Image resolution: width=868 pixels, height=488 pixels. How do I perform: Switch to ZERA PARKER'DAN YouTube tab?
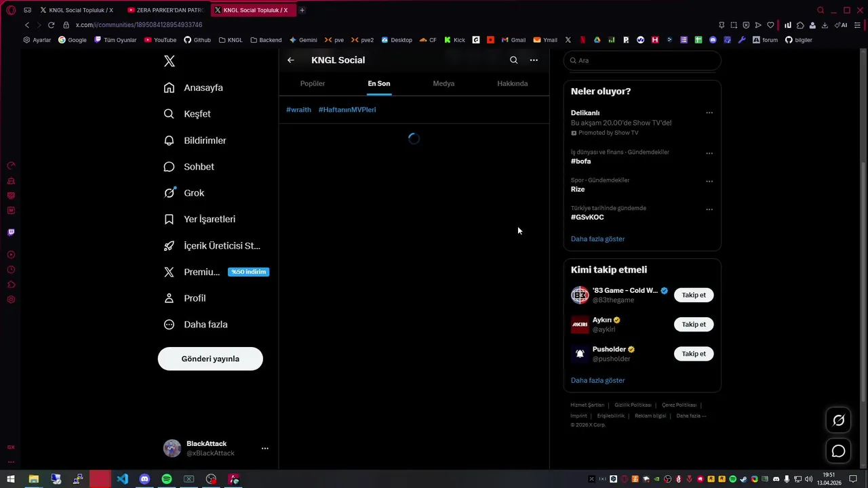tap(165, 10)
